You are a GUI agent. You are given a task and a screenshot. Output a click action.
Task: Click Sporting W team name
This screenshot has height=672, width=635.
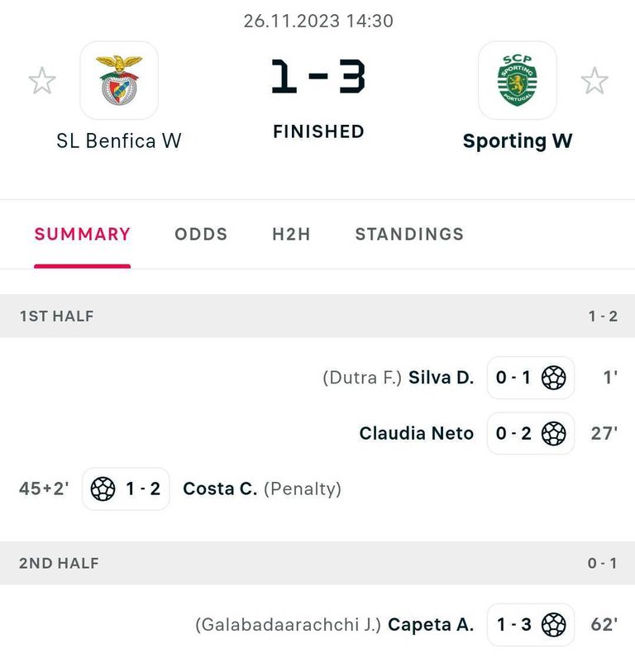coord(517,141)
